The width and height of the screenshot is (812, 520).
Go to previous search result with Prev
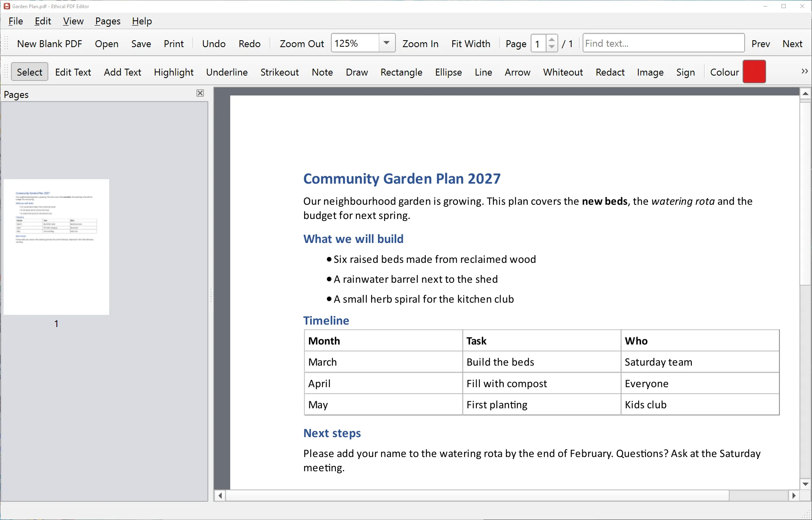coord(760,43)
